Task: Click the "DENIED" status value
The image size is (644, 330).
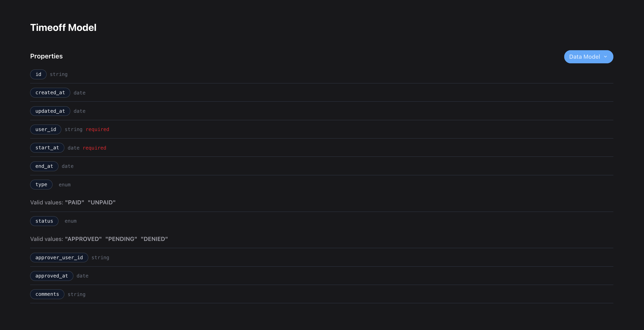Action: click(154, 239)
